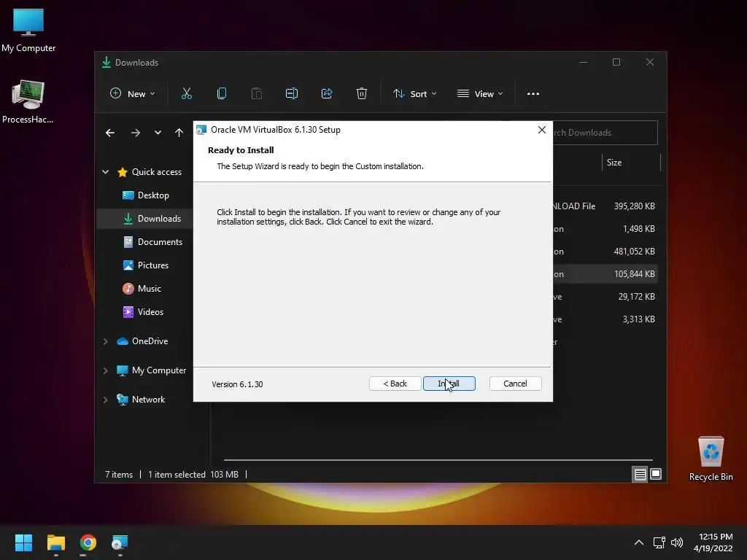This screenshot has width=747, height=560.
Task: Click the Cut scissors icon
Action: [187, 94]
